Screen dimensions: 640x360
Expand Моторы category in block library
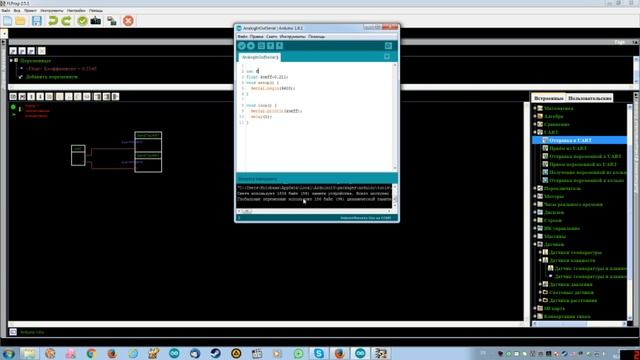point(535,196)
